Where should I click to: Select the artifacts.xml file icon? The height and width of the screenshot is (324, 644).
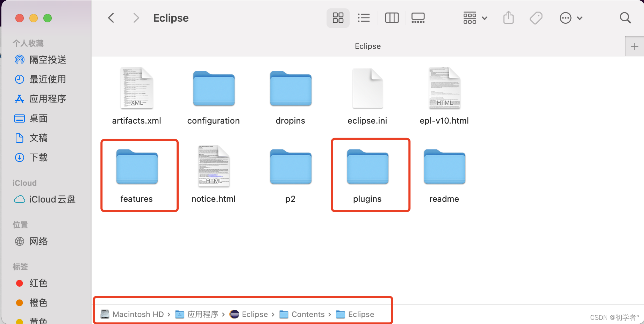[x=137, y=88]
